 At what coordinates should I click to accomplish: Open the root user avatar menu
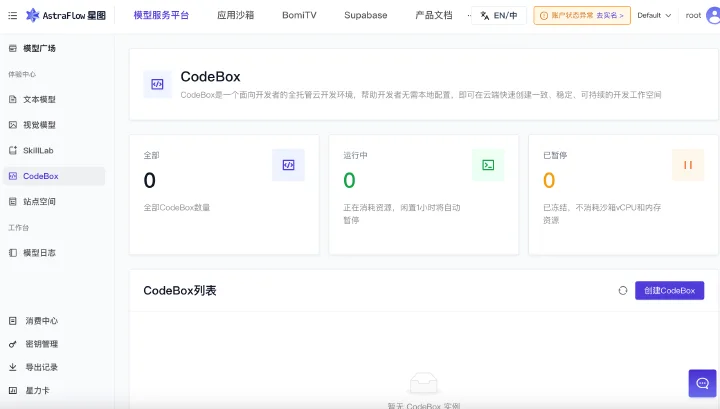coord(713,16)
